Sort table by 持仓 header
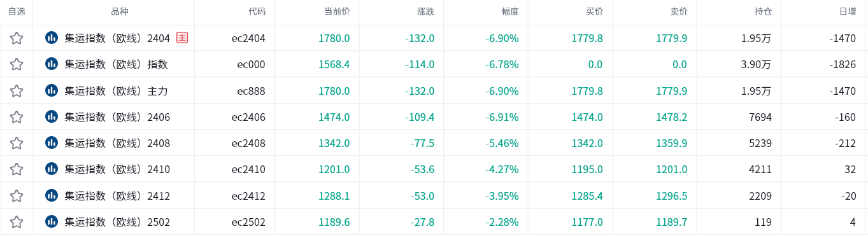 763,11
